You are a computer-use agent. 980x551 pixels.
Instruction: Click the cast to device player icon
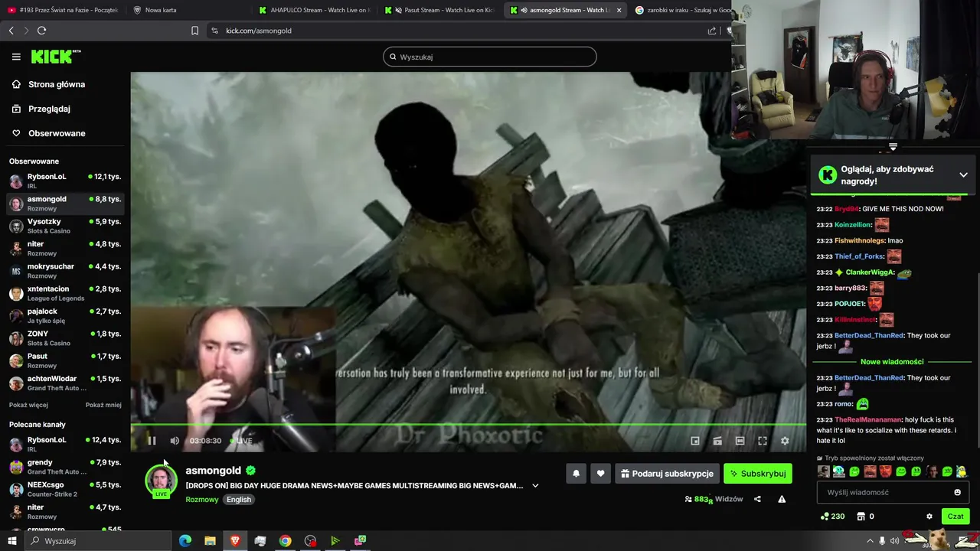pos(717,441)
